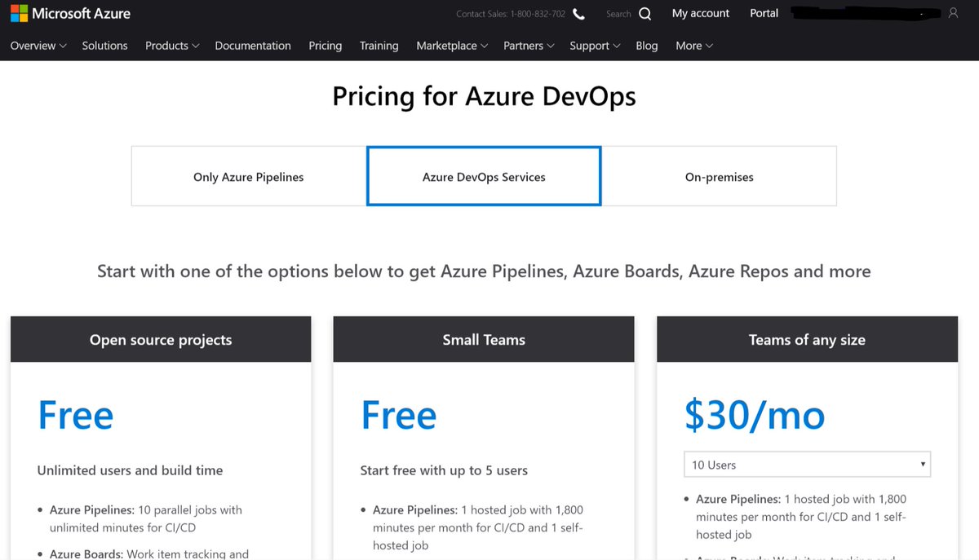The width and height of the screenshot is (979, 560).
Task: Select the Azure DevOps Services tab
Action: tap(484, 176)
